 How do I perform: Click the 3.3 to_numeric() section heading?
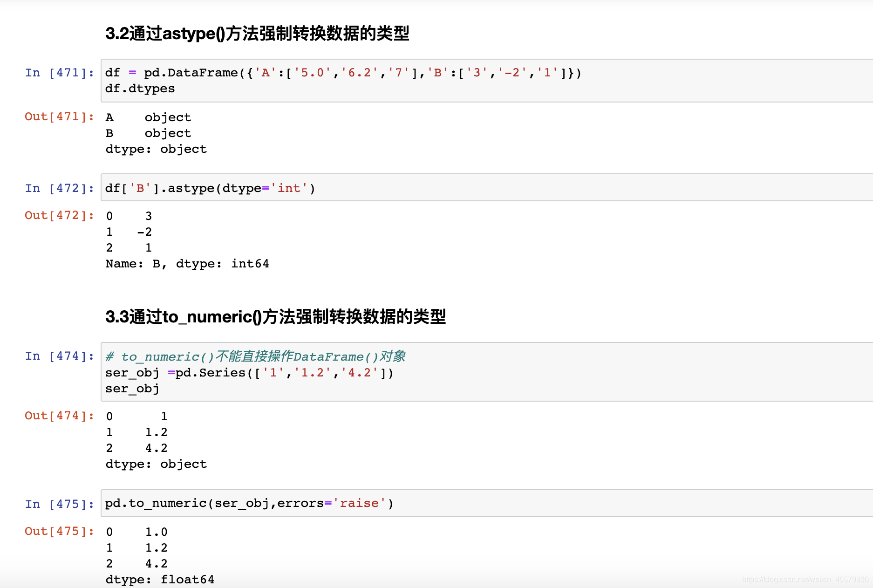[275, 317]
